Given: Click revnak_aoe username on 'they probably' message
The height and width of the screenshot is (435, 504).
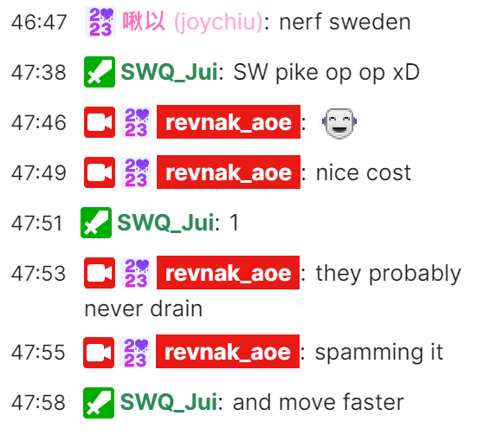Looking at the screenshot, I should click(x=229, y=272).
